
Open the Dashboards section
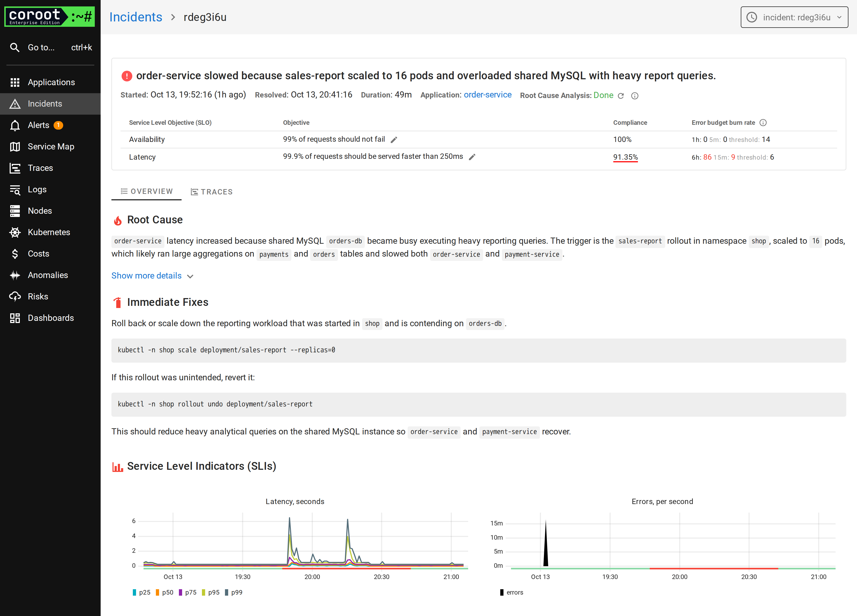click(50, 318)
